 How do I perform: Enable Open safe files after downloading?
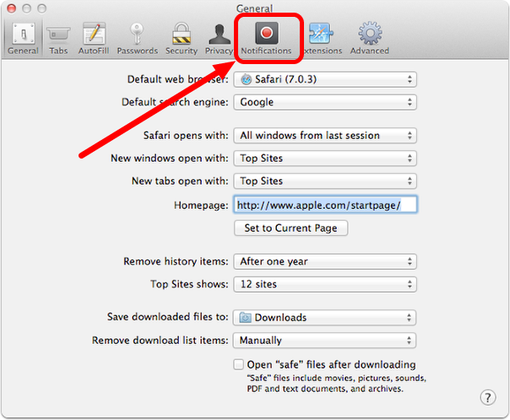[238, 364]
